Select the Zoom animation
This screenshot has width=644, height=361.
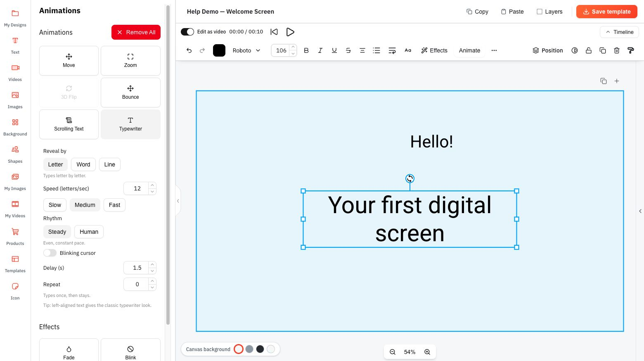point(130,61)
